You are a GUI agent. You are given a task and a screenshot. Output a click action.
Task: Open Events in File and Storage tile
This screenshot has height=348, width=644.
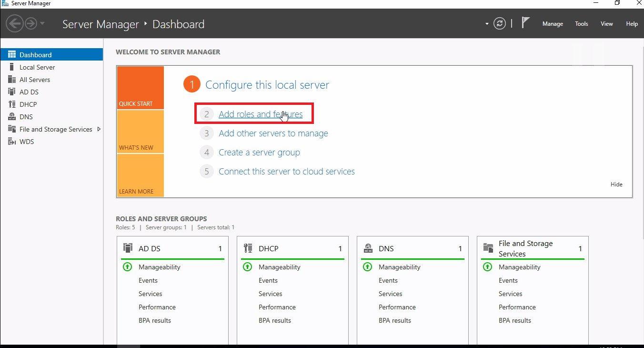[x=508, y=280]
